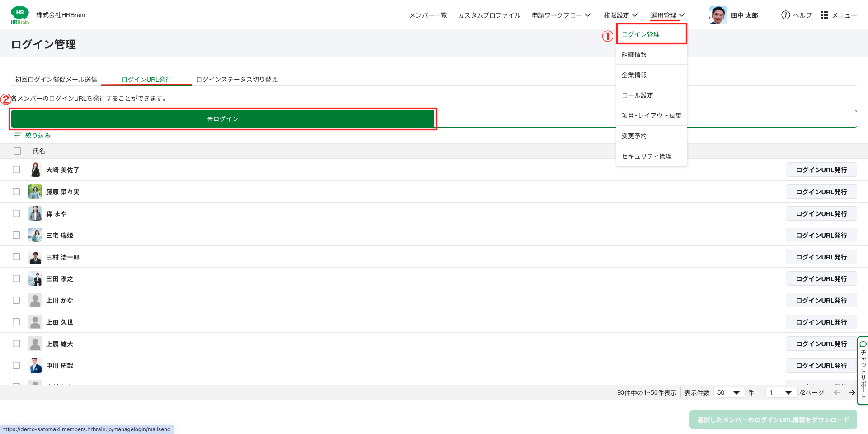Click placeholder avatar of 上川 かな
This screenshot has height=434, width=868.
(35, 300)
